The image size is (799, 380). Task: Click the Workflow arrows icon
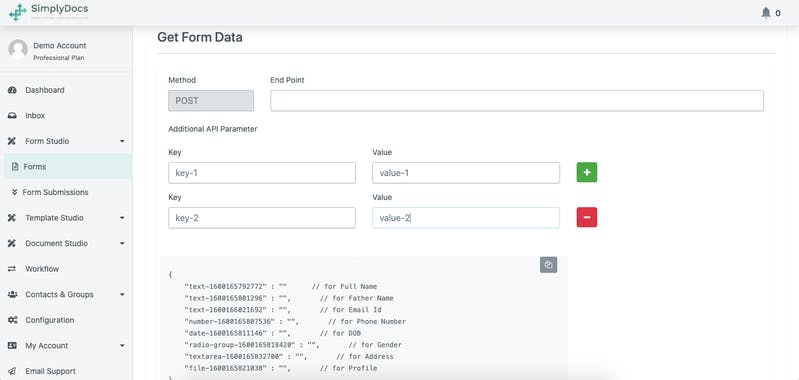pyautogui.click(x=12, y=269)
